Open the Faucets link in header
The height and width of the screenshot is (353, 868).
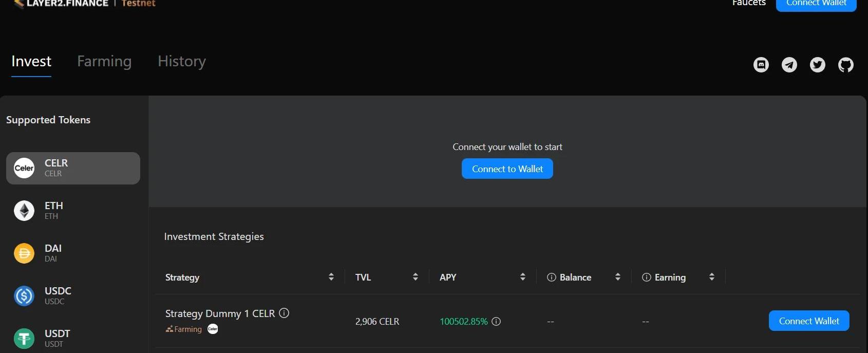point(748,3)
